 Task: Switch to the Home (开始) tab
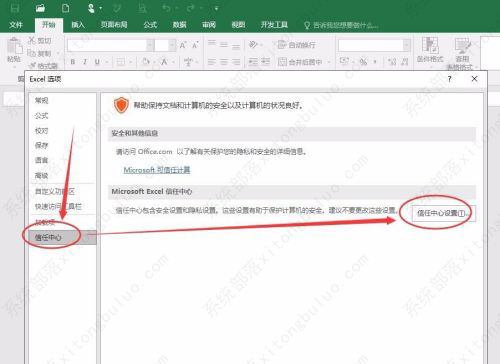49,25
